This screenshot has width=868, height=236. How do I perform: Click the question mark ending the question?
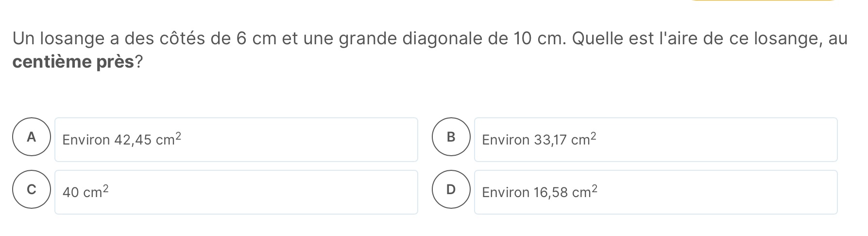point(138,62)
